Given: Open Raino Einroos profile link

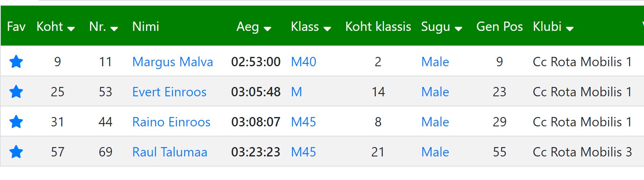Looking at the screenshot, I should coord(171,122).
